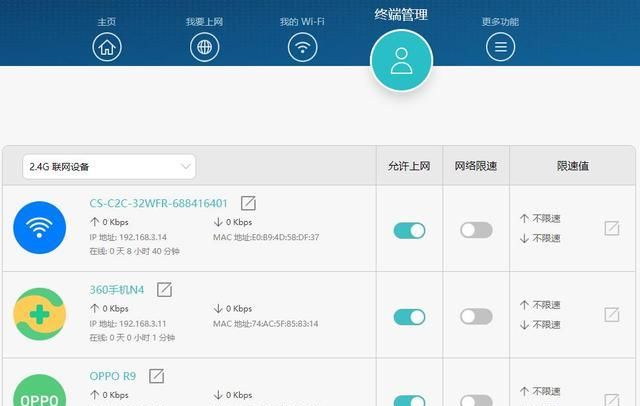This screenshot has height=406, width=640.
Task: Edit speed limit values for 360手机N4
Action: [x=612, y=315]
